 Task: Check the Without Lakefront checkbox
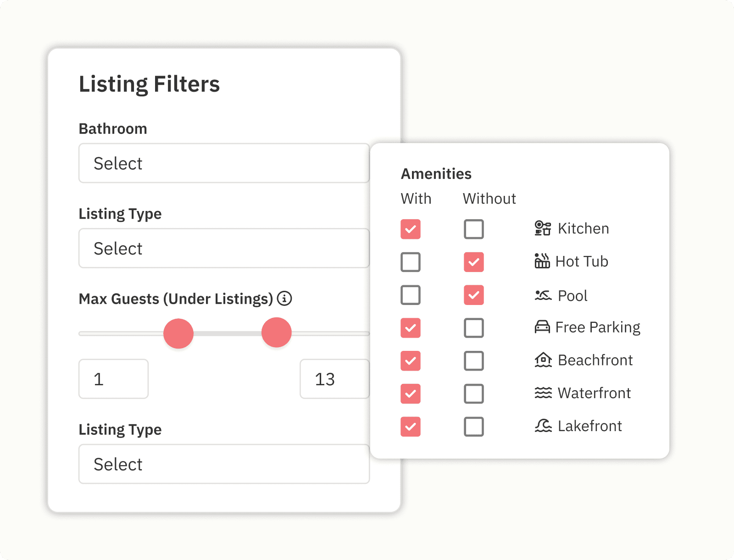(473, 427)
